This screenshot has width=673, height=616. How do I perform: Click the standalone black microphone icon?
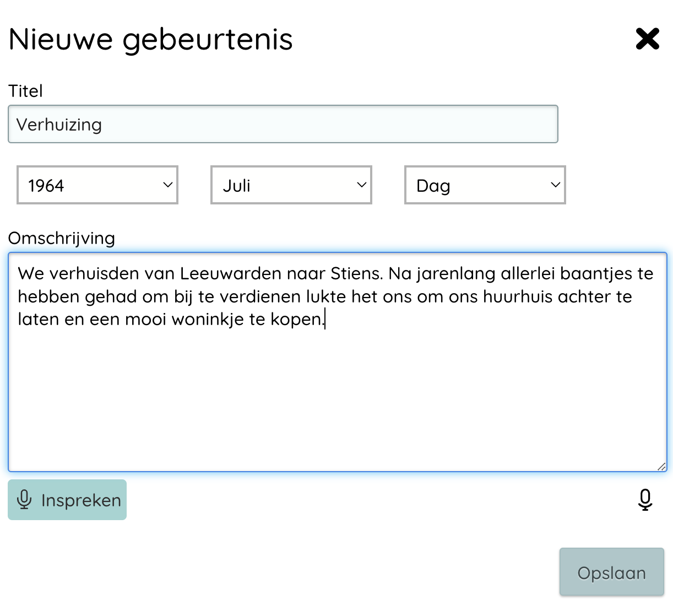645,500
